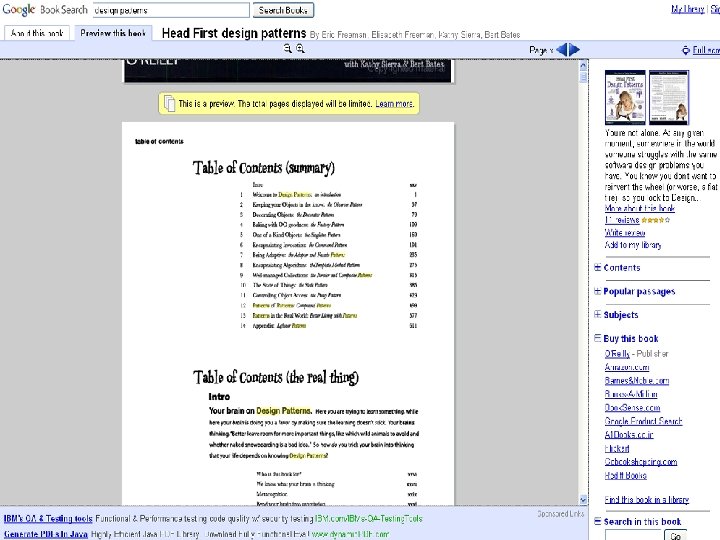This screenshot has height=540, width=720.
Task: Open the Flipkart link
Action: (617, 448)
